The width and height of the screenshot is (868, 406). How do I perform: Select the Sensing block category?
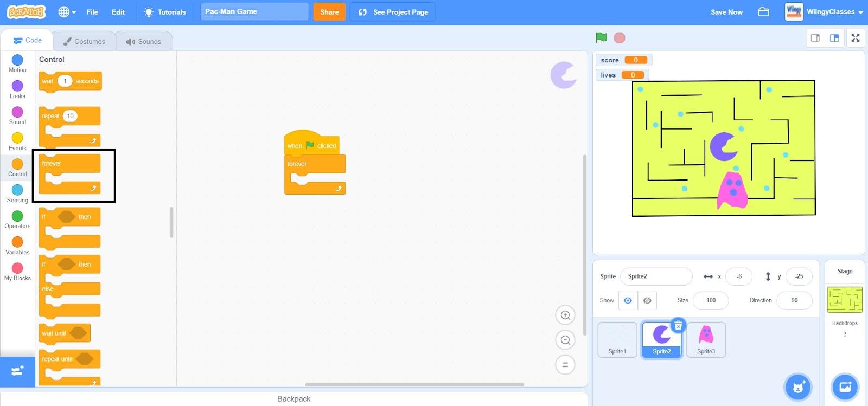[x=17, y=194]
